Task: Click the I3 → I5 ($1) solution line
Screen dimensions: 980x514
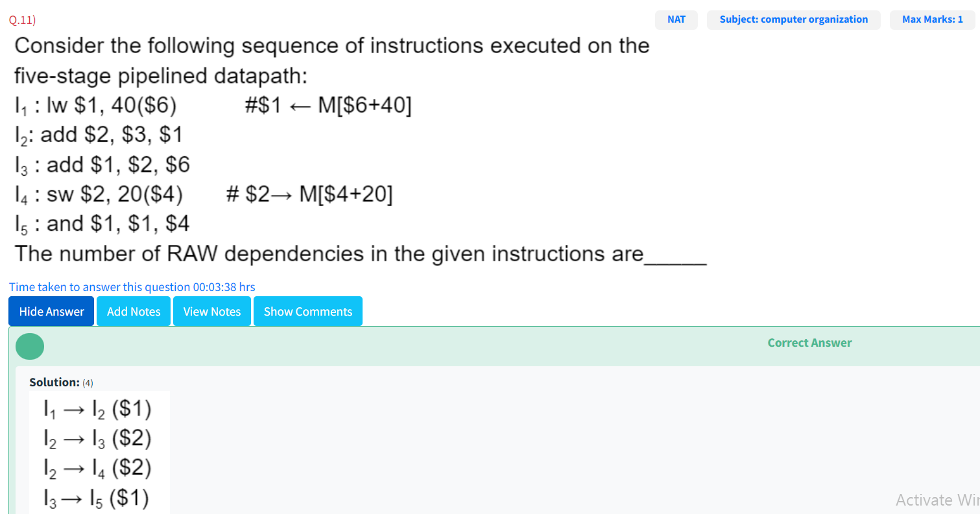Action: 96,498
